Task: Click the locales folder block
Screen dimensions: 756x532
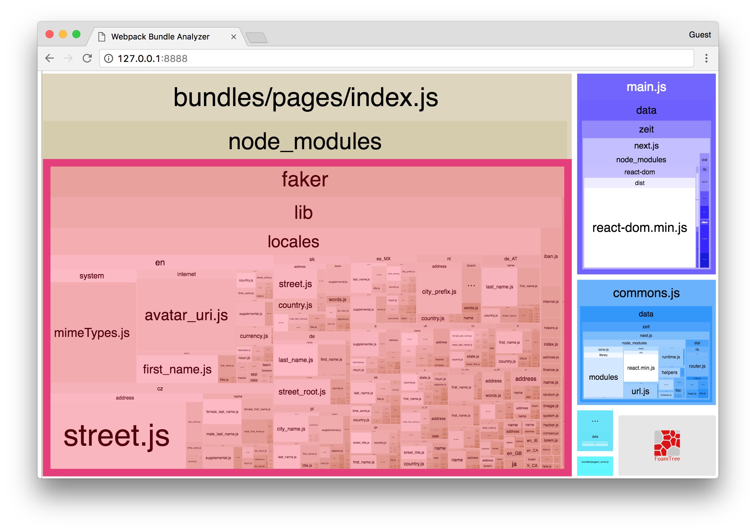Action: click(294, 242)
